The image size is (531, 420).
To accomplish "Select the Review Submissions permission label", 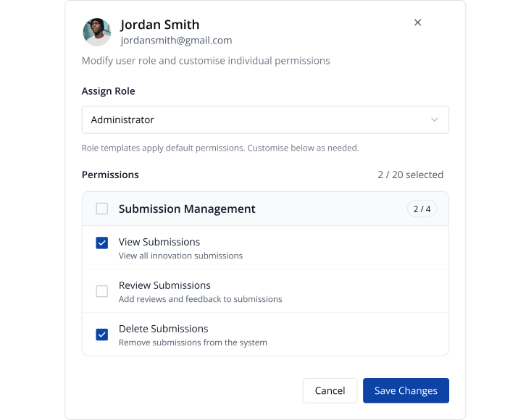I will coord(164,285).
